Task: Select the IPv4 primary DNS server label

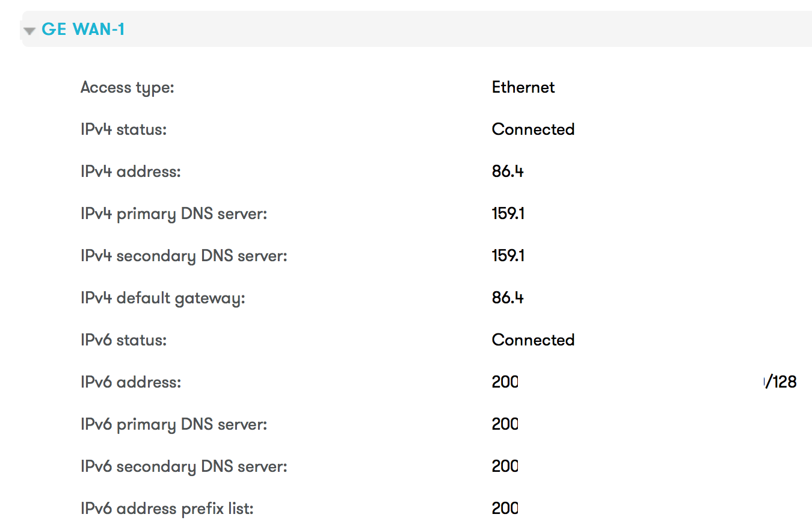Action: (174, 214)
